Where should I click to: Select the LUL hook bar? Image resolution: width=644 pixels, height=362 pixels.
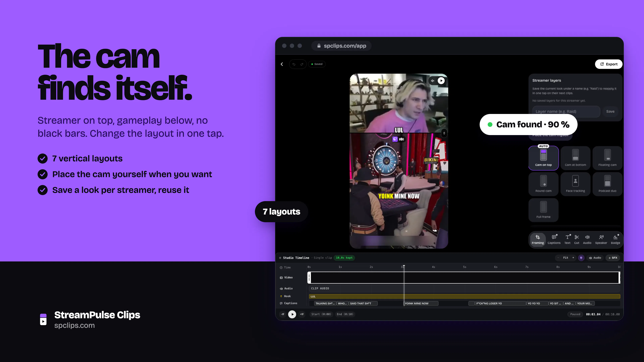[x=465, y=296]
